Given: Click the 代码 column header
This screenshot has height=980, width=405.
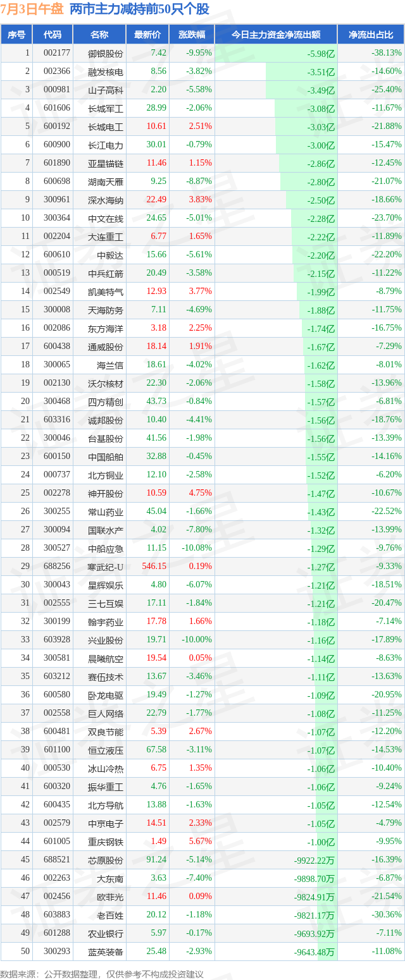Looking at the screenshot, I should click(x=53, y=34).
